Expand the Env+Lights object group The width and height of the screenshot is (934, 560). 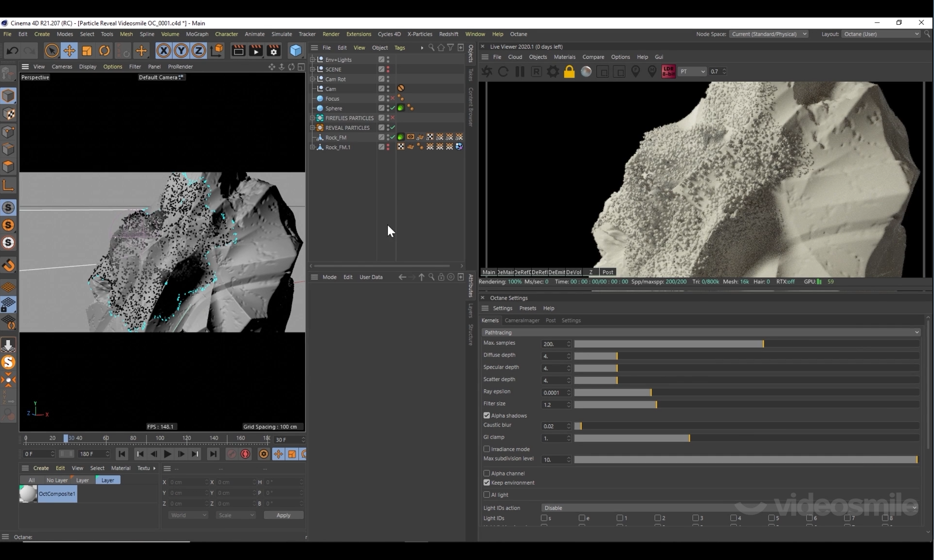[x=313, y=60]
